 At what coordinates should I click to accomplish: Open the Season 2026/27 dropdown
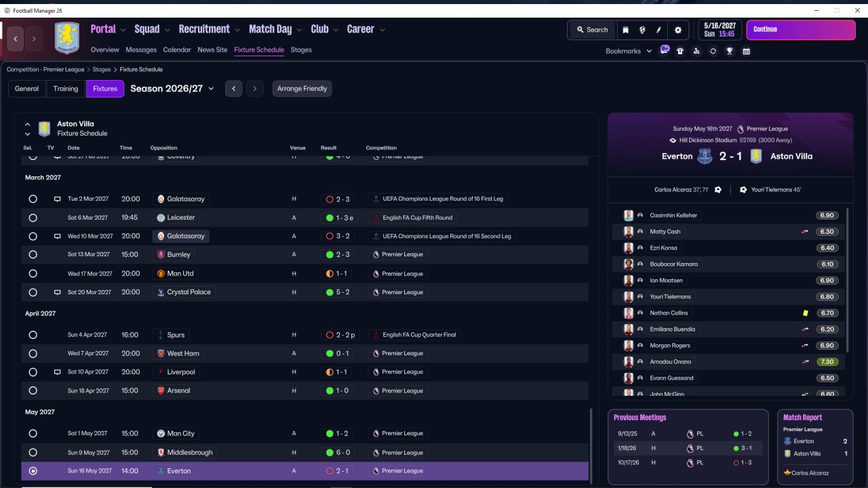pos(172,89)
